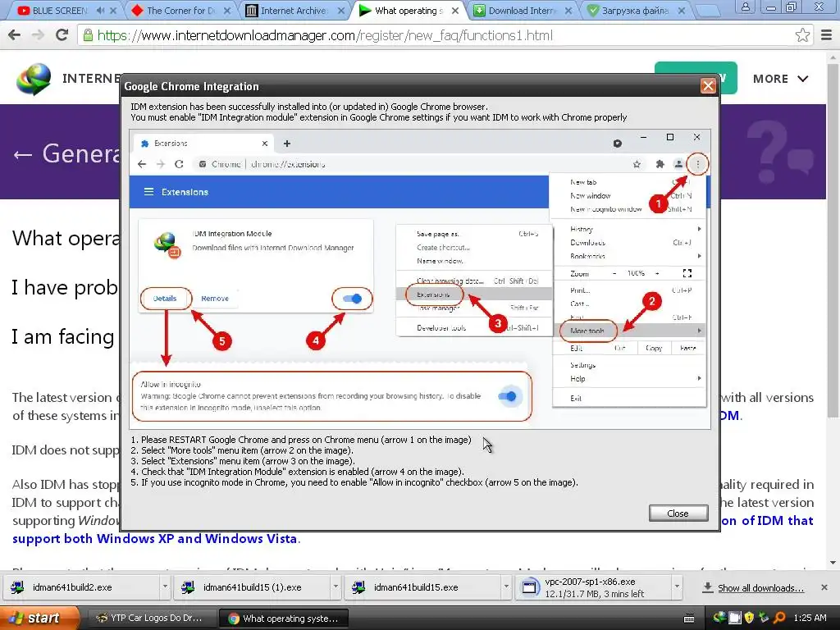This screenshot has height=630, width=840.
Task: Click the back arrow beside Genera heading
Action: click(x=22, y=154)
